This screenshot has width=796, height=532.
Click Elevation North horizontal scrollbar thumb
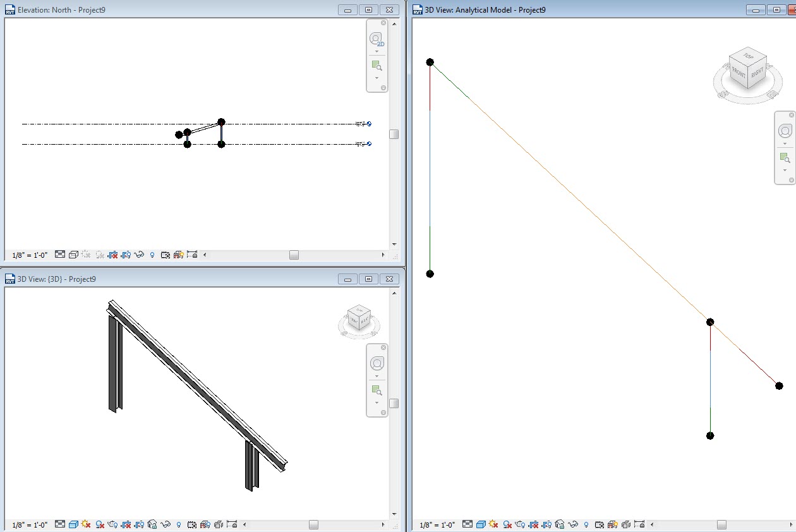(294, 255)
